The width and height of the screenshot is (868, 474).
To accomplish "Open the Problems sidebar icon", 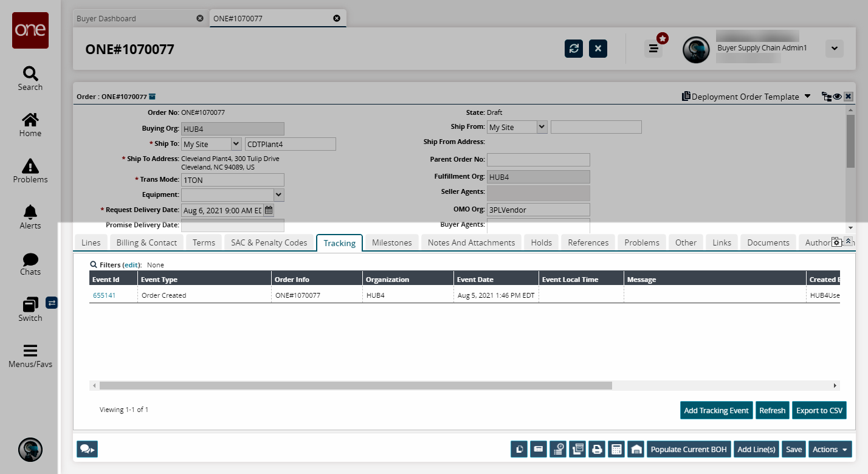I will tap(30, 171).
